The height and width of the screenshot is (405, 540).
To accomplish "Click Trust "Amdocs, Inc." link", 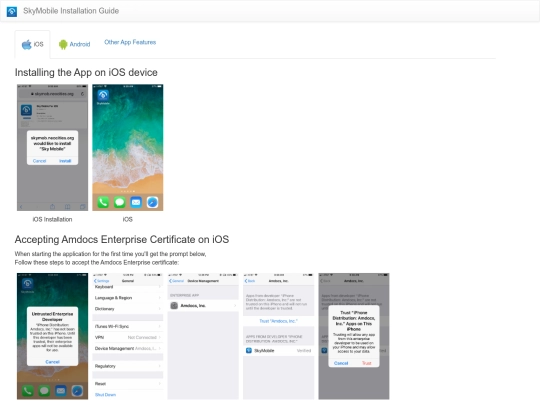I will [x=278, y=321].
